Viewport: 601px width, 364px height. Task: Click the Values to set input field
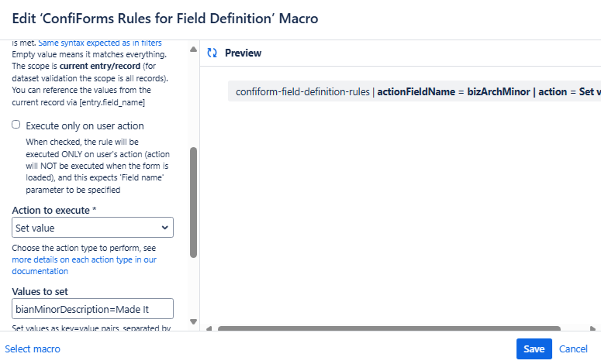tap(92, 309)
